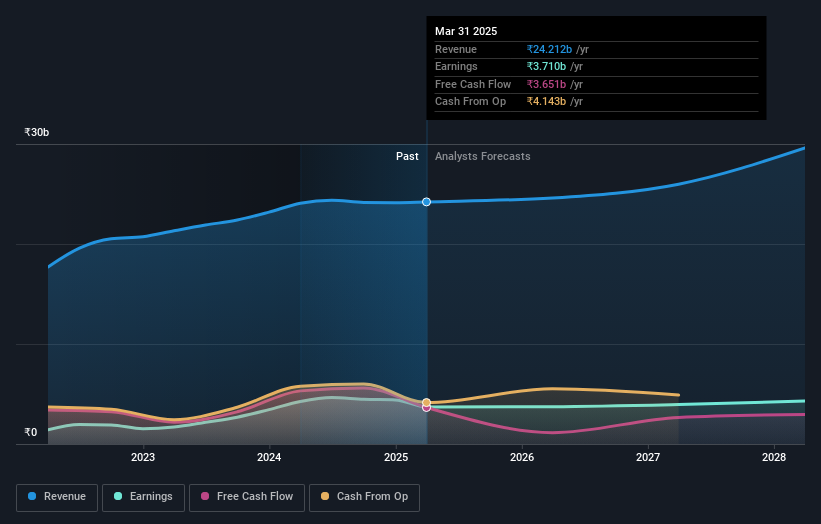Click the ₹30b y-axis label
This screenshot has width=821, height=524.
click(37, 132)
